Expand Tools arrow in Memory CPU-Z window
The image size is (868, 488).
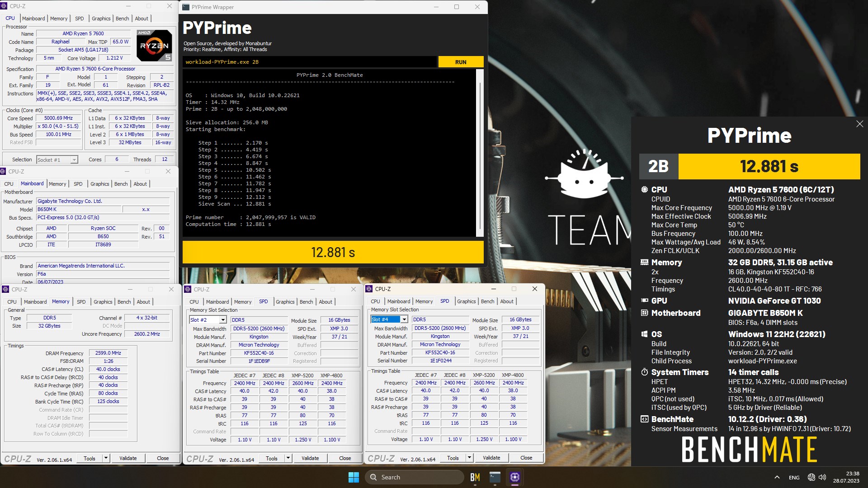pyautogui.click(x=106, y=458)
